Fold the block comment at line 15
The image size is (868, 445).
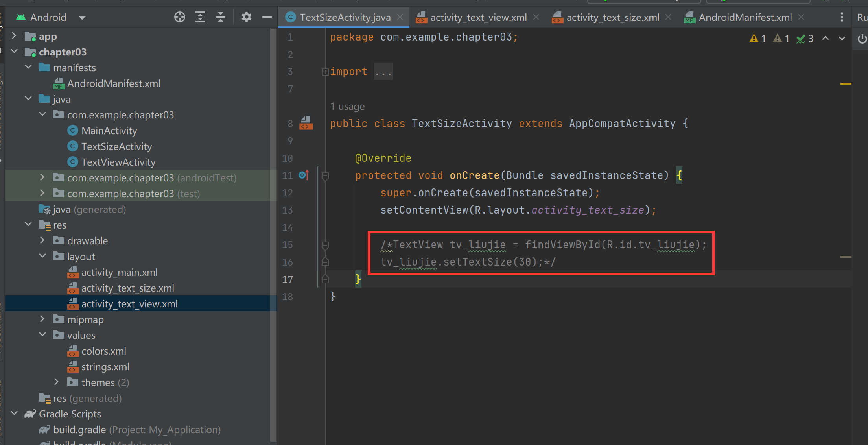click(325, 245)
